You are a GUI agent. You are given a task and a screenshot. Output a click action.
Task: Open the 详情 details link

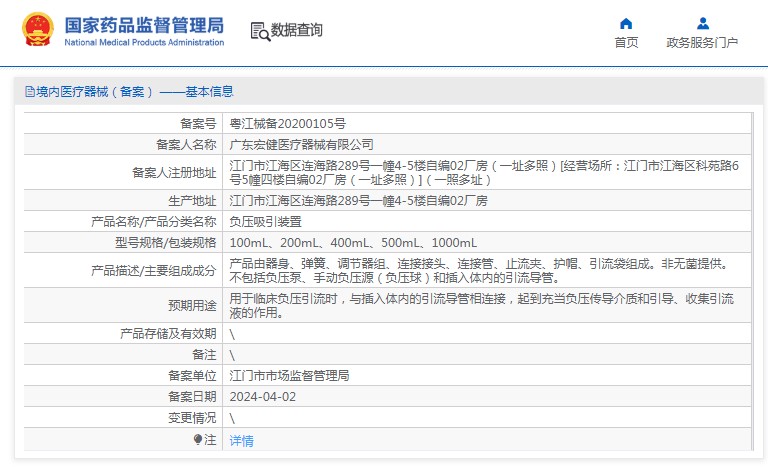(241, 441)
